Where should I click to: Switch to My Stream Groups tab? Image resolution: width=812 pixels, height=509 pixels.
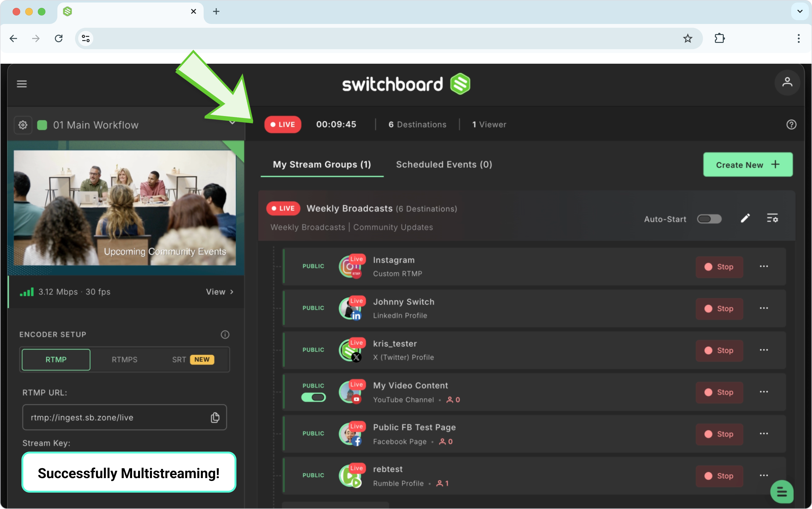click(x=322, y=164)
